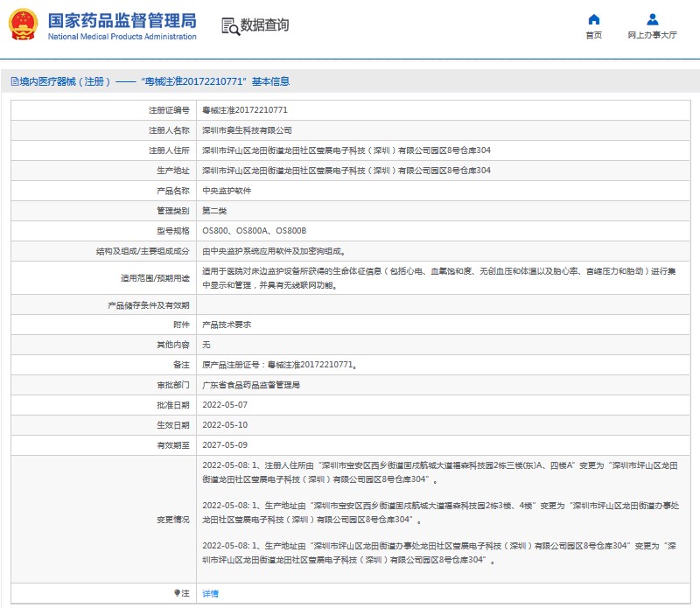The height and width of the screenshot is (608, 700).
Task: Click registration number 粤械注准20172210771 in first row
Action: tap(244, 110)
